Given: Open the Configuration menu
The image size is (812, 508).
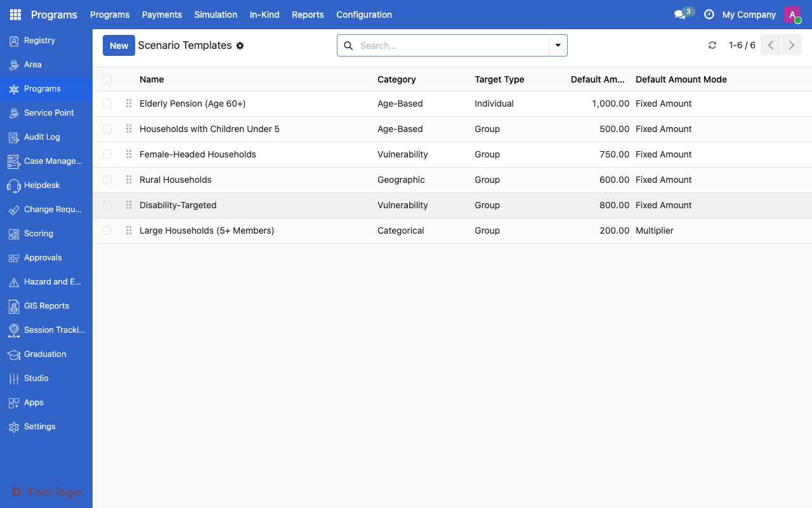Looking at the screenshot, I should click(364, 15).
